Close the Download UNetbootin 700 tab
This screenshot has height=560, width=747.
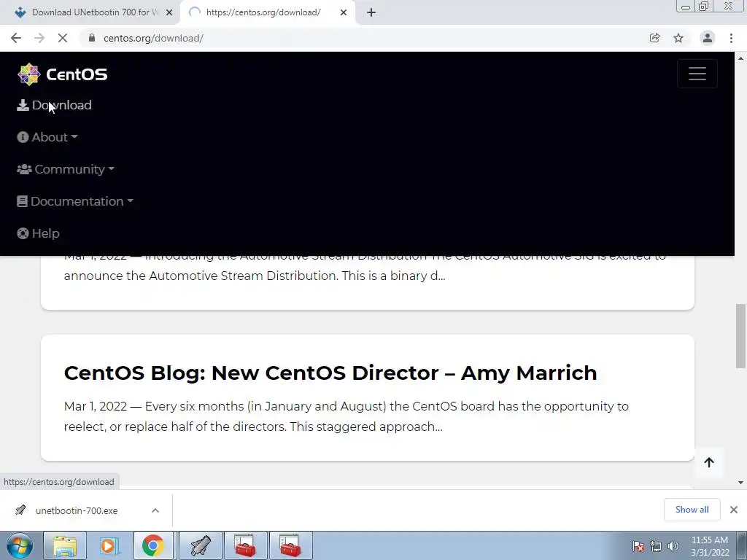(169, 13)
